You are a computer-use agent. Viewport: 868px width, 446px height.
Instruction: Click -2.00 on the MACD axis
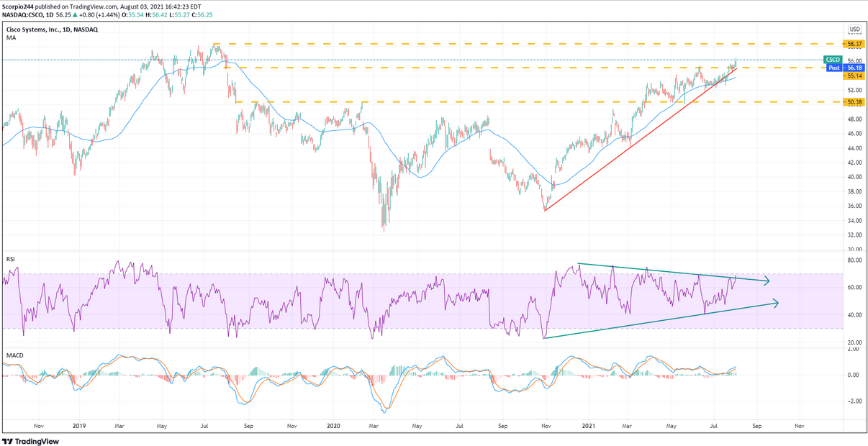pyautogui.click(x=854, y=401)
